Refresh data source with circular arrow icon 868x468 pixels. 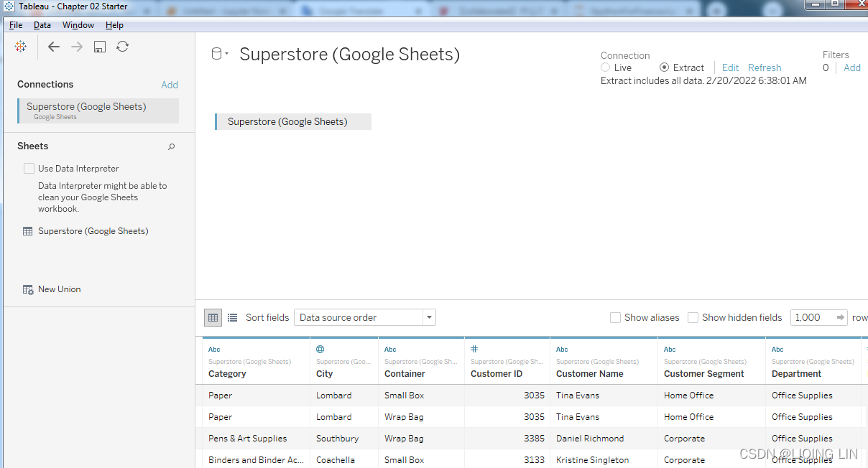[x=123, y=47]
